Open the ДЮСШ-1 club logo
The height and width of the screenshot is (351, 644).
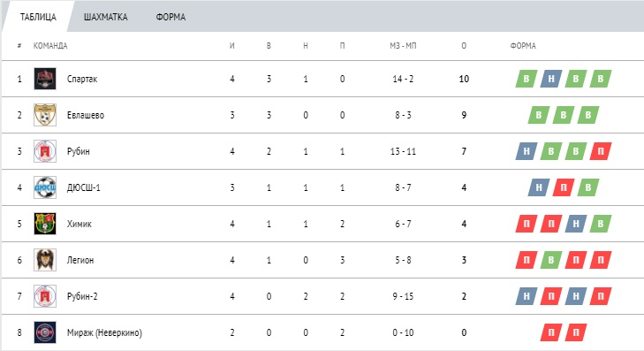[45, 187]
